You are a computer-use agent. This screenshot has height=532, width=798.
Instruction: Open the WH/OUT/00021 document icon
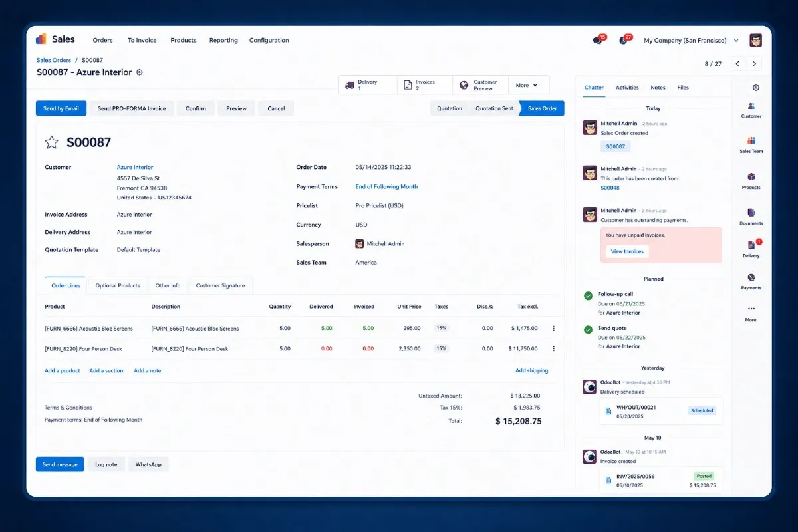click(608, 412)
